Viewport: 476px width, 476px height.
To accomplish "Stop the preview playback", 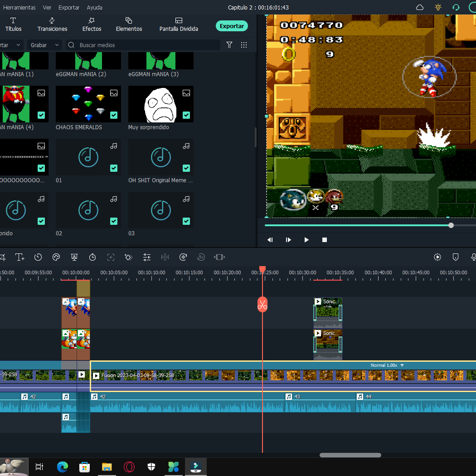I will pos(325,240).
